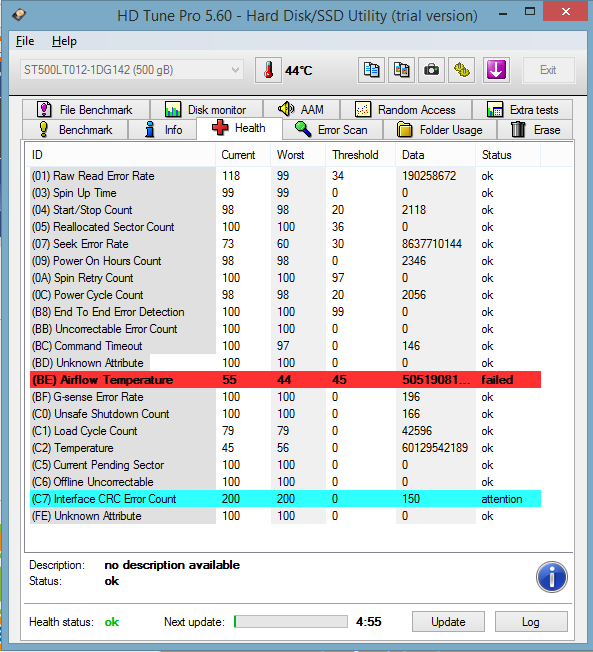This screenshot has height=652, width=593.
Task: Select the (BC) Command Timeout row
Action: tap(285, 346)
